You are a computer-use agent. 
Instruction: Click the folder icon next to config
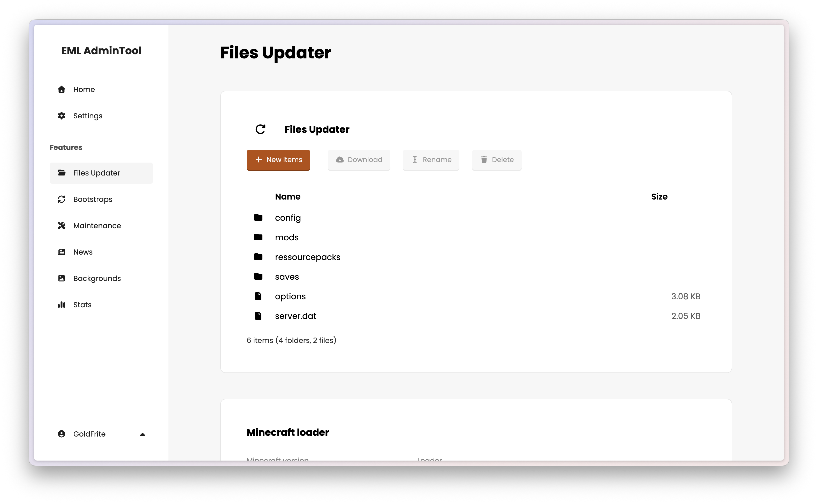[x=258, y=217]
